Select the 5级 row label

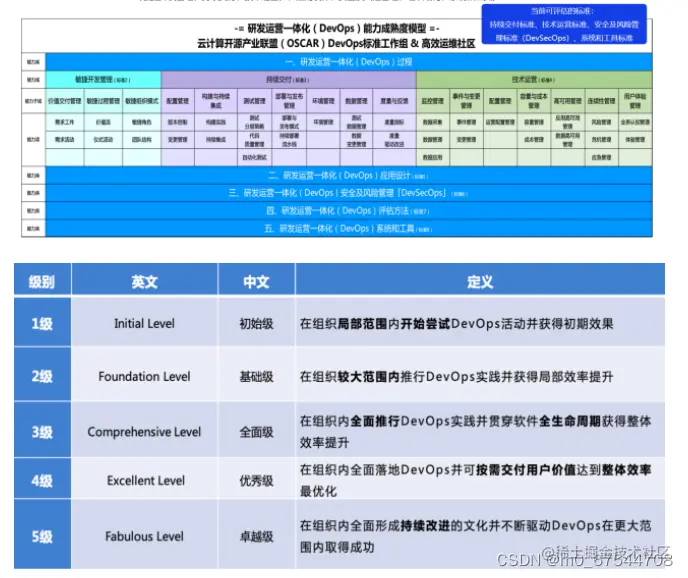(x=42, y=536)
